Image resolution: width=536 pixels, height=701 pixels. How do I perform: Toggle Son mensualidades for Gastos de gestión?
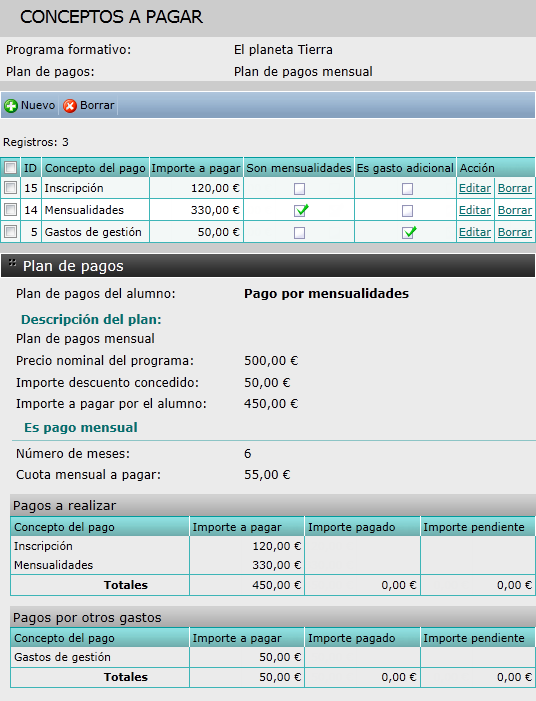click(x=299, y=232)
